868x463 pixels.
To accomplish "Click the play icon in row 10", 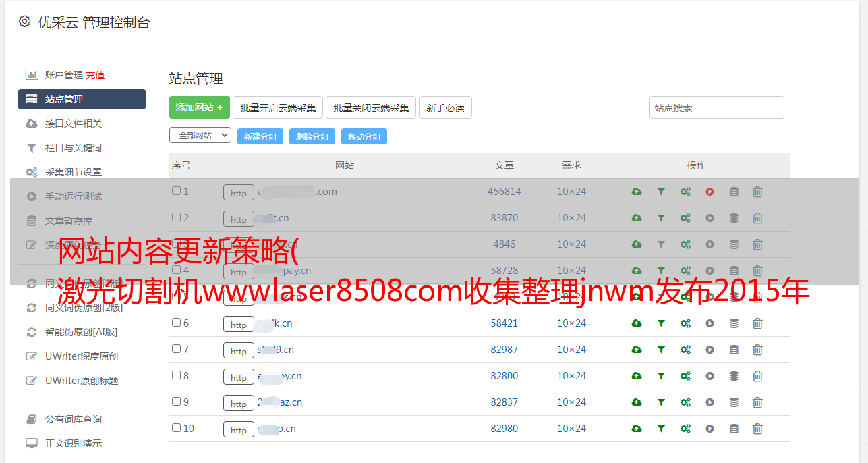I will click(710, 429).
